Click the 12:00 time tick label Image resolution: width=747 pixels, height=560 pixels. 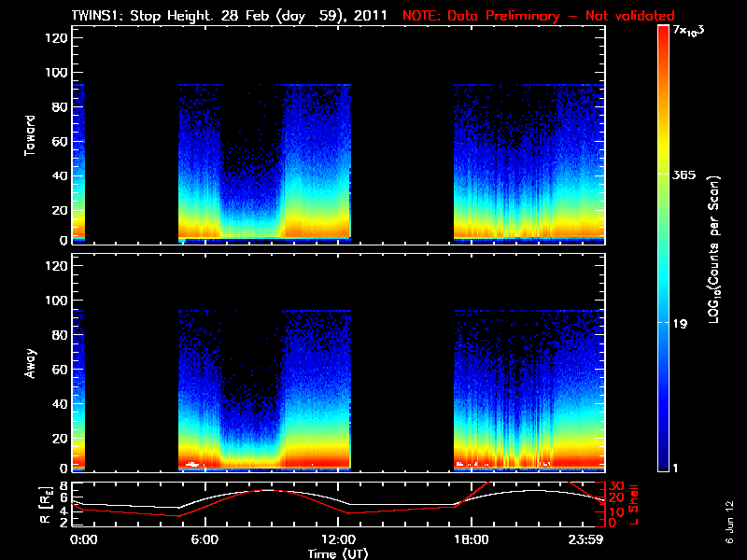[340, 539]
